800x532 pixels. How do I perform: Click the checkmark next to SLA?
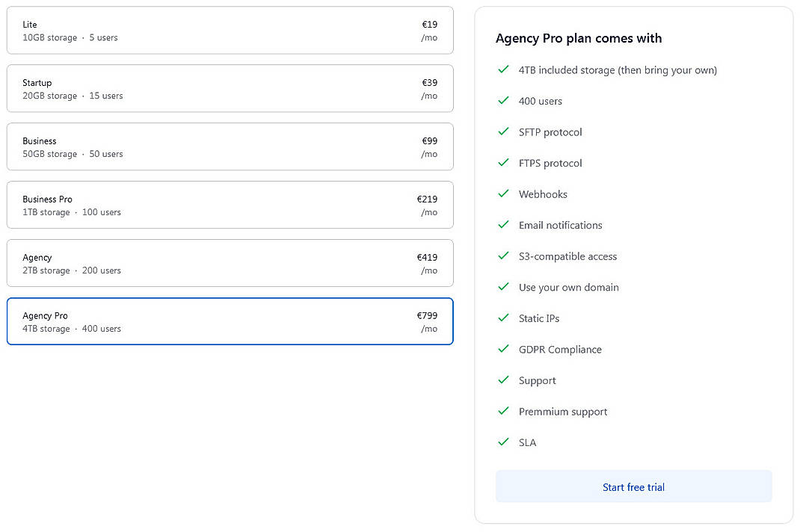click(503, 442)
